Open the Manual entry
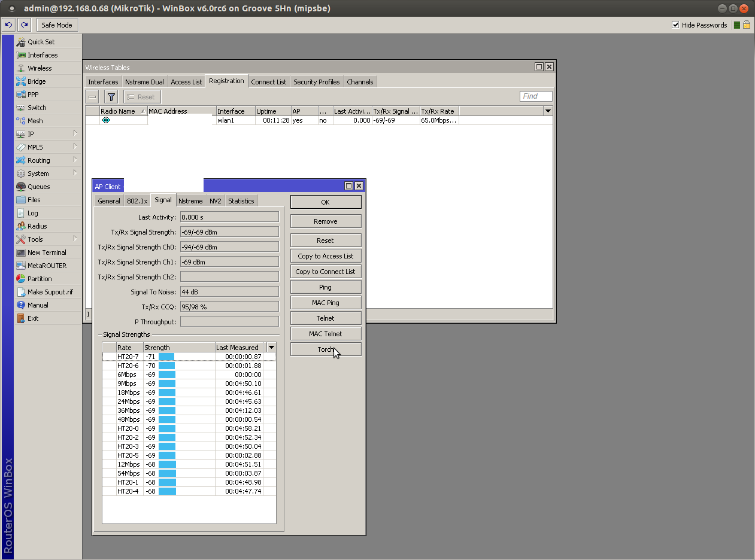This screenshot has width=755, height=560. pyautogui.click(x=38, y=305)
